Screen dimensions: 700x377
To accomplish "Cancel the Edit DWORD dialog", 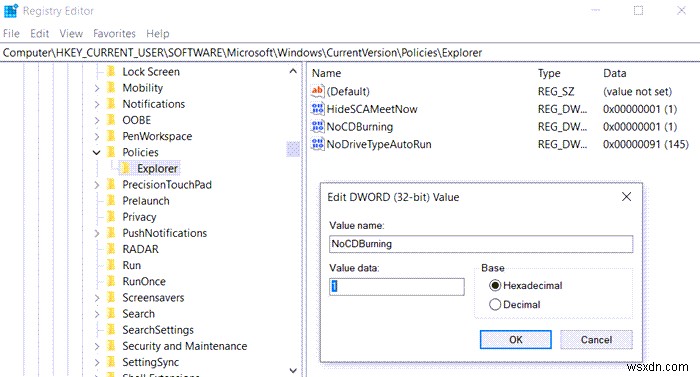I will click(596, 339).
